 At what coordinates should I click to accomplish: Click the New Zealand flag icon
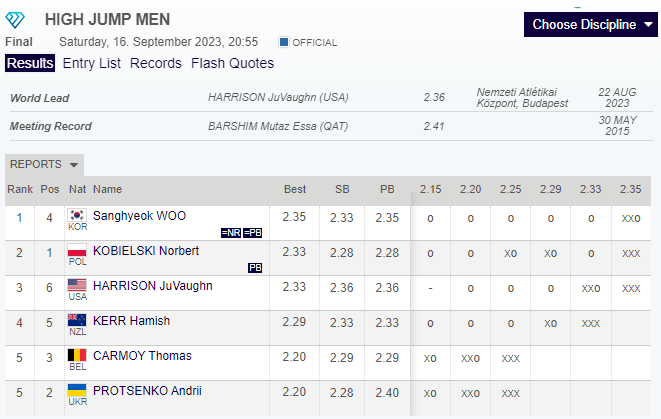tap(77, 321)
